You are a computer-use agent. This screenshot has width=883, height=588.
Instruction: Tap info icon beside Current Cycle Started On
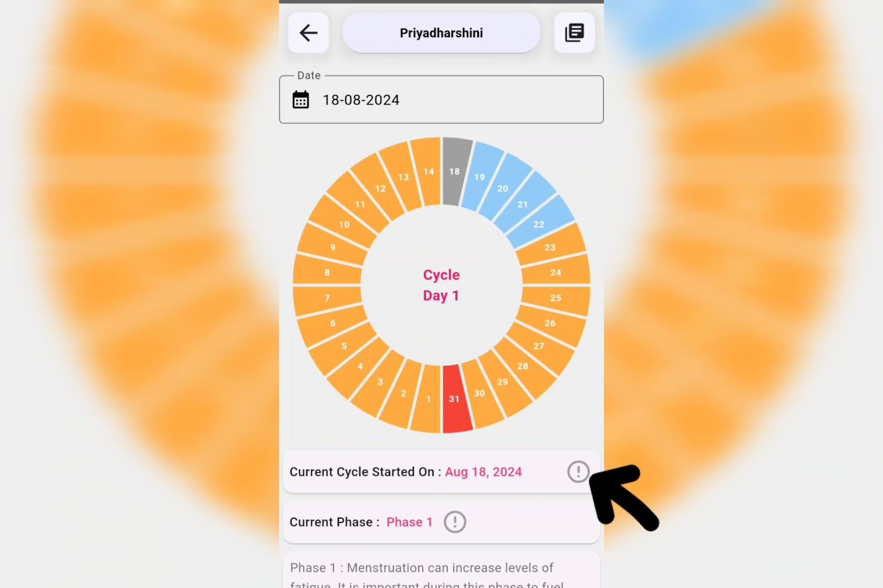point(578,472)
